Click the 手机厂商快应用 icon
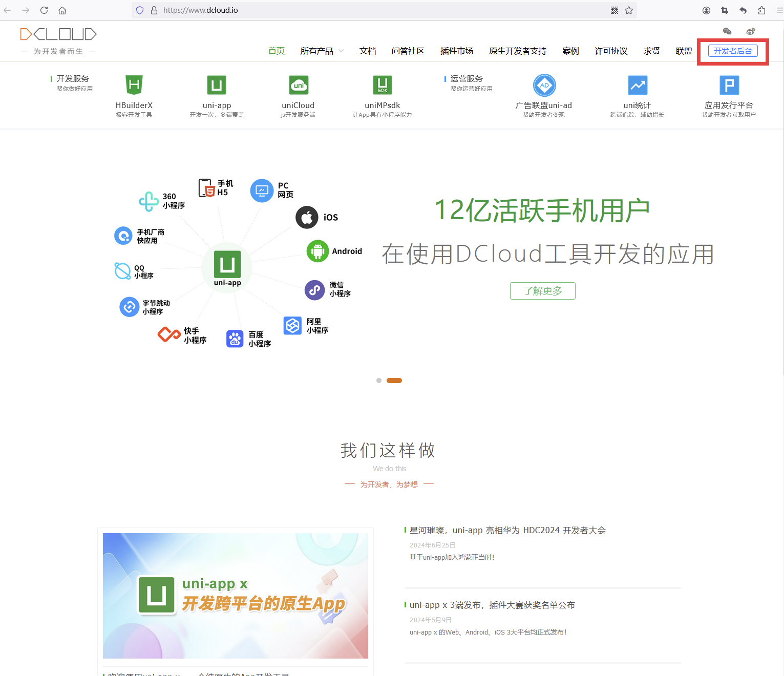 coord(123,236)
